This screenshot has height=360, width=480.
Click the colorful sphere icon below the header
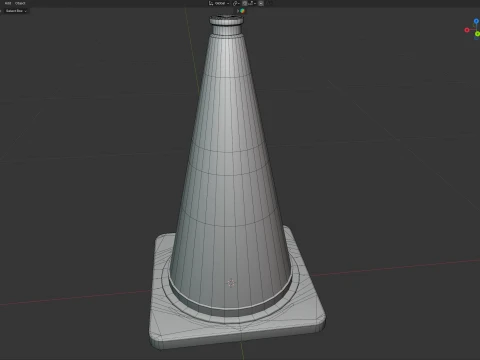(242, 11)
